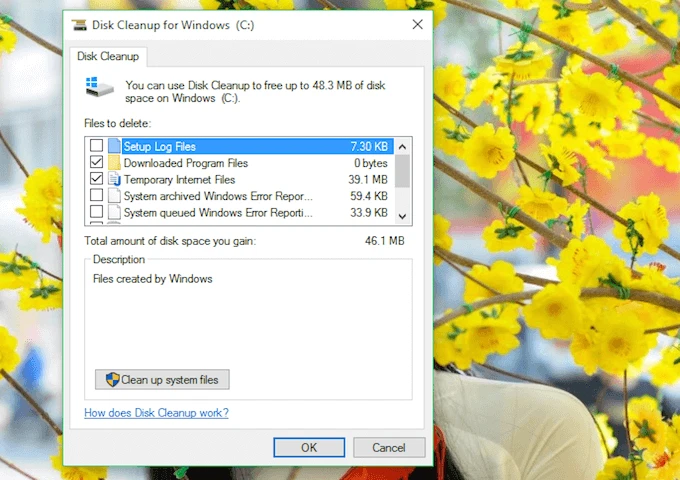Click the Files created by Windows description text
Image resolution: width=680 pixels, height=480 pixels.
(153, 279)
